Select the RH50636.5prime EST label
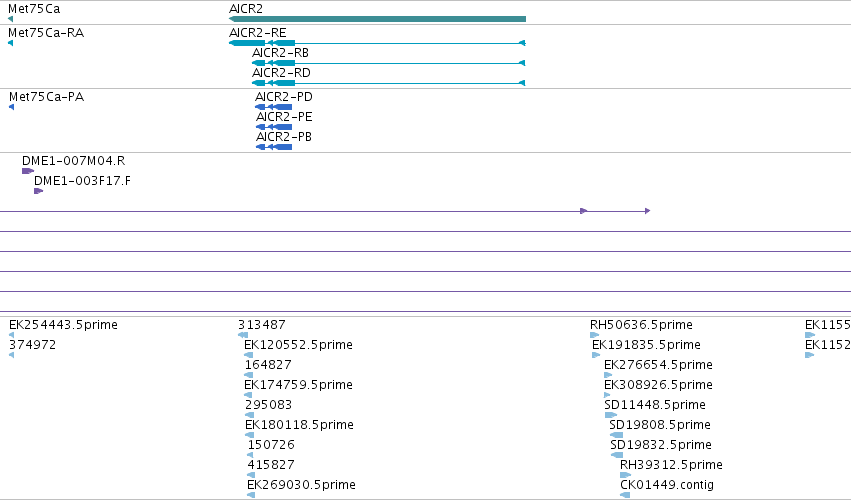The width and height of the screenshot is (851, 500). coord(642,325)
